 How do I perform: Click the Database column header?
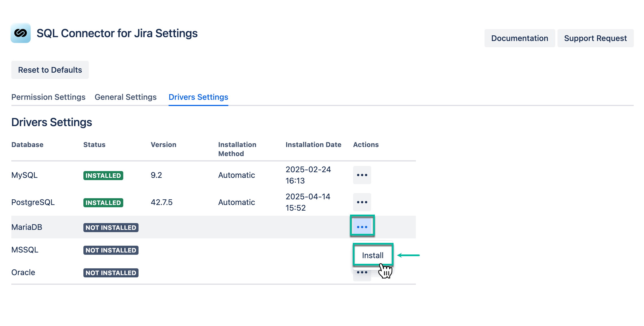(27, 144)
